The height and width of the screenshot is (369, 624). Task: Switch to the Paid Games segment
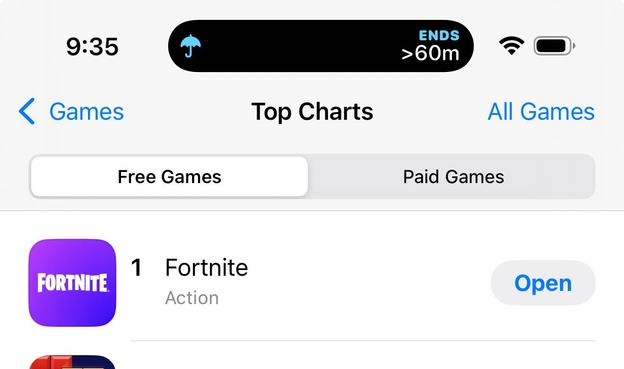(x=453, y=177)
